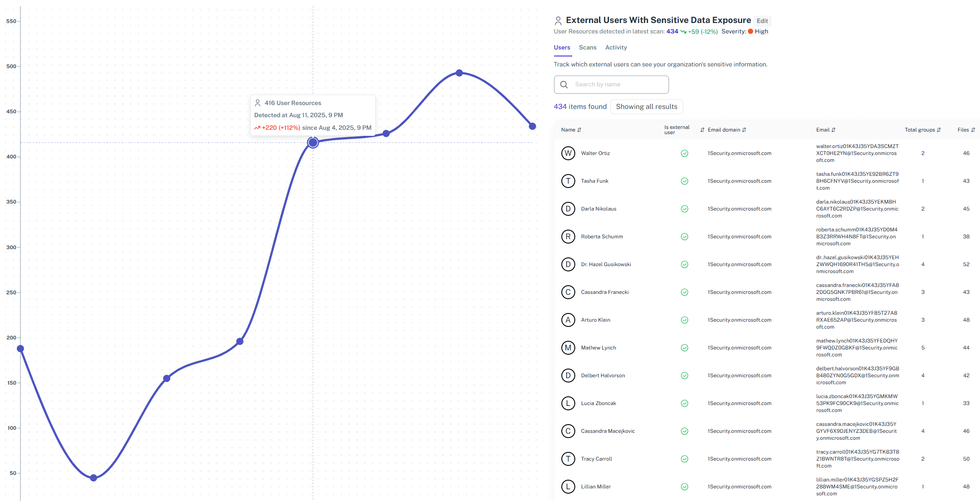The height and width of the screenshot is (501, 980).
Task: Click Arturo Klein's A avatar icon
Action: (x=568, y=320)
